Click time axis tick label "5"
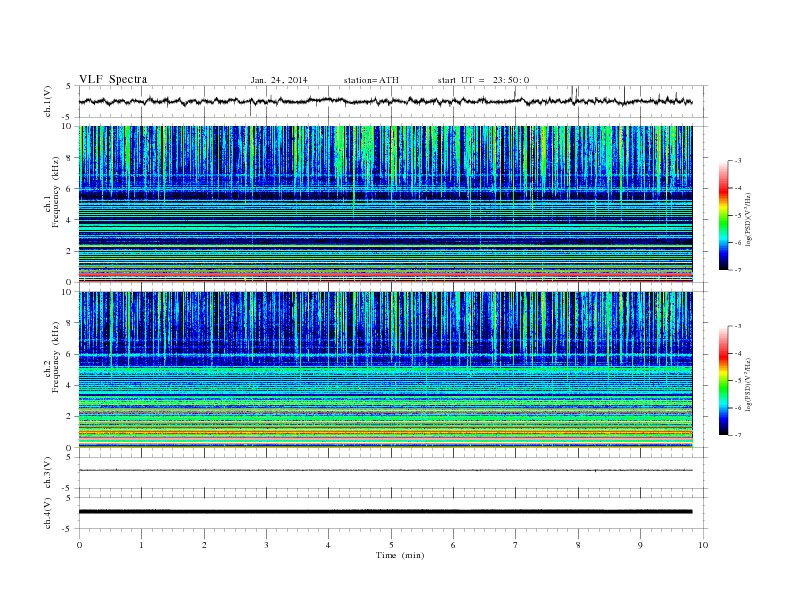The width and height of the screenshot is (792, 612). 391,545
